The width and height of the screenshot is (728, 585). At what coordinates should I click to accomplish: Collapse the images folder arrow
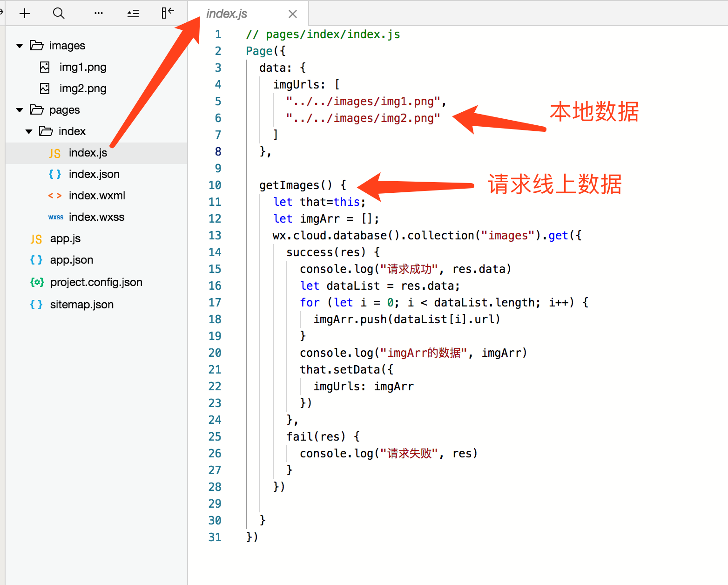pyautogui.click(x=20, y=46)
